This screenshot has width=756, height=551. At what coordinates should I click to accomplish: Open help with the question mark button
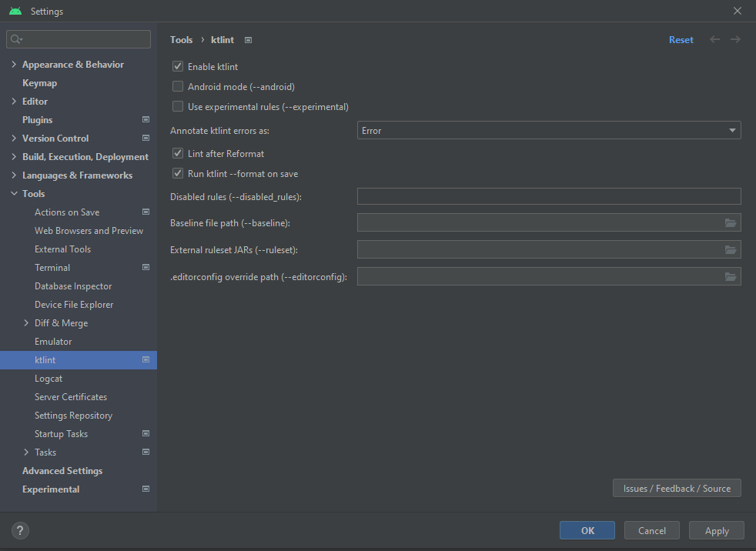click(20, 531)
